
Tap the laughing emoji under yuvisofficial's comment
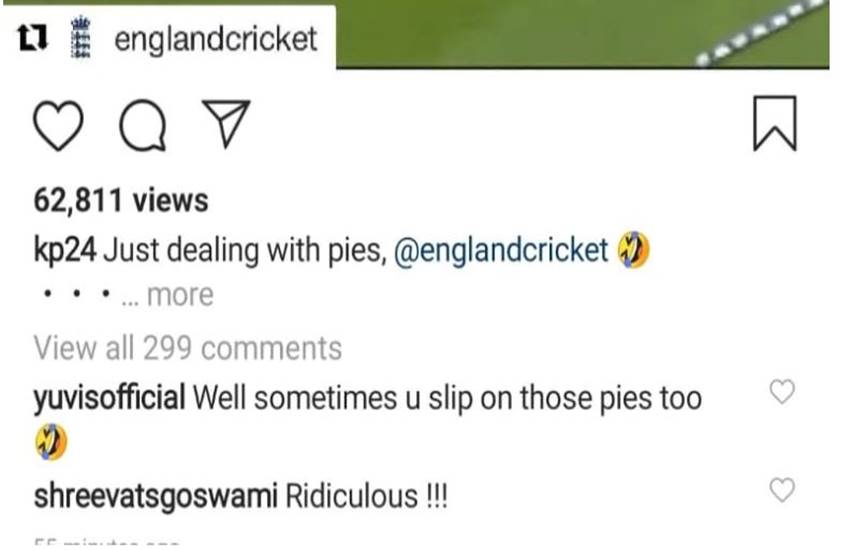point(51,442)
